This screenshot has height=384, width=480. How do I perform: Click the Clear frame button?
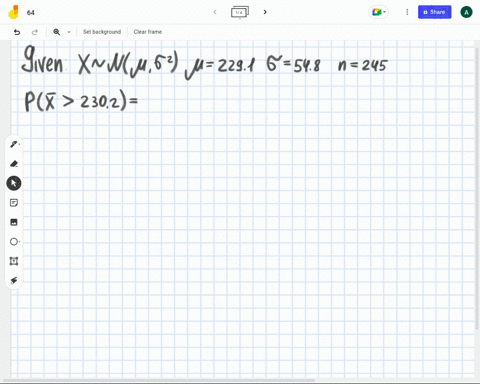pyautogui.click(x=148, y=32)
